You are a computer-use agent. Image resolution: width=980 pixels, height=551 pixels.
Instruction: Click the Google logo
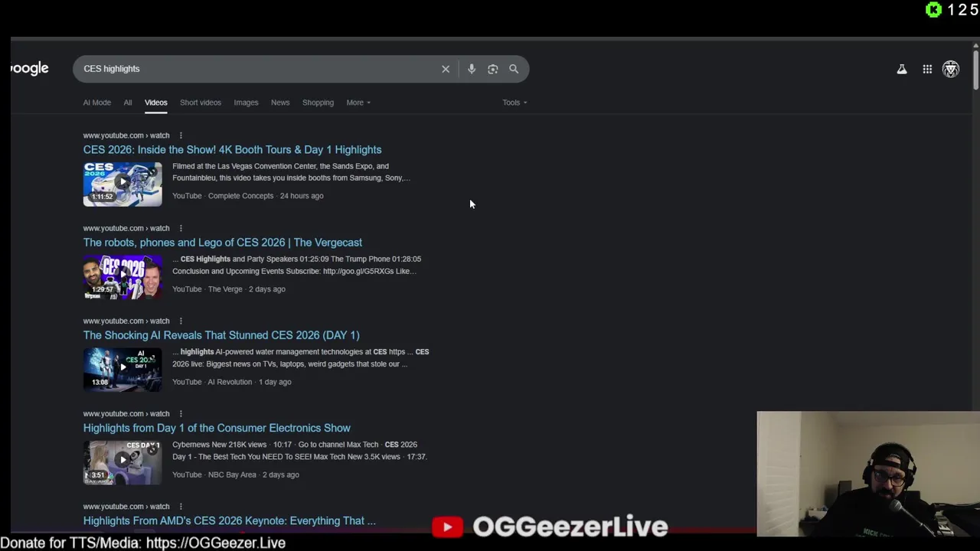(30, 69)
